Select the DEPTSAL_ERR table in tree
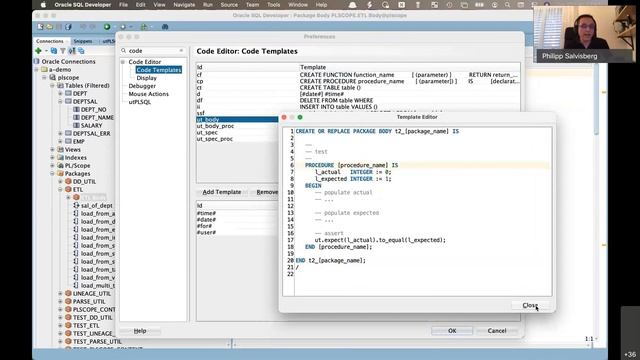 pyautogui.click(x=91, y=133)
